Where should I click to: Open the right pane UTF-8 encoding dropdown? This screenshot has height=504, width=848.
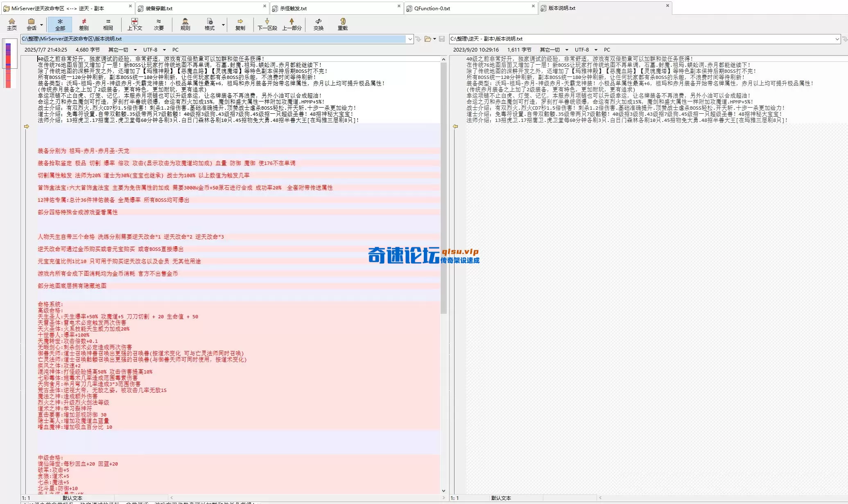(x=596, y=49)
